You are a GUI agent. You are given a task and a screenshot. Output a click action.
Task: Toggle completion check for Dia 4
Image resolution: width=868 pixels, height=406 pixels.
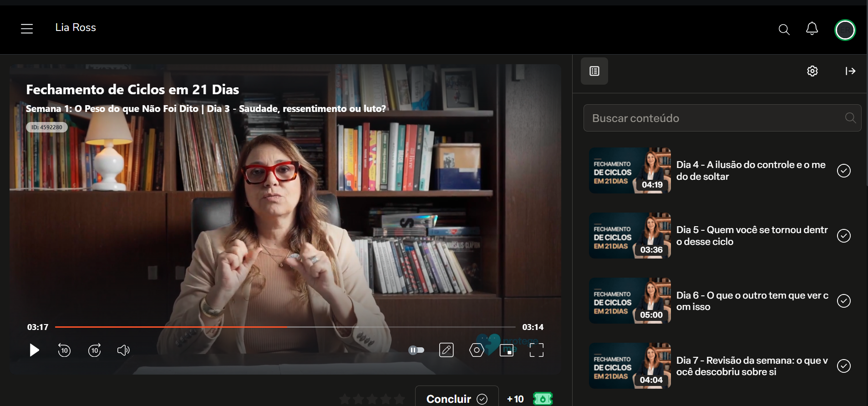(844, 171)
